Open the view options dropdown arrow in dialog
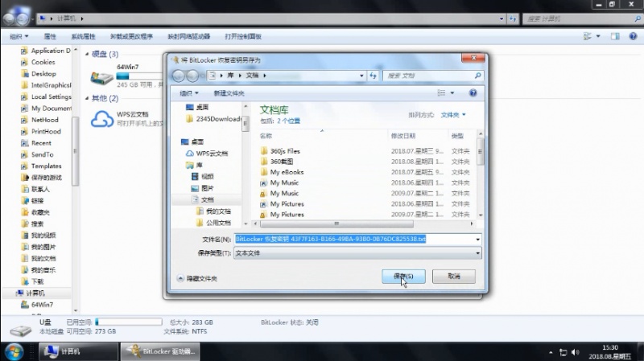 (452, 93)
